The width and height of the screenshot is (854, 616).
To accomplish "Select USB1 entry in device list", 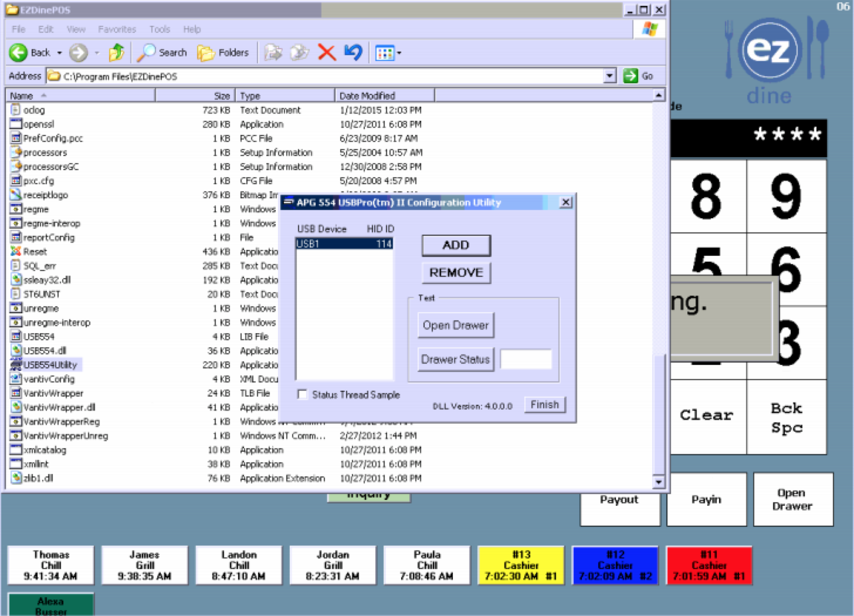I will click(x=344, y=243).
